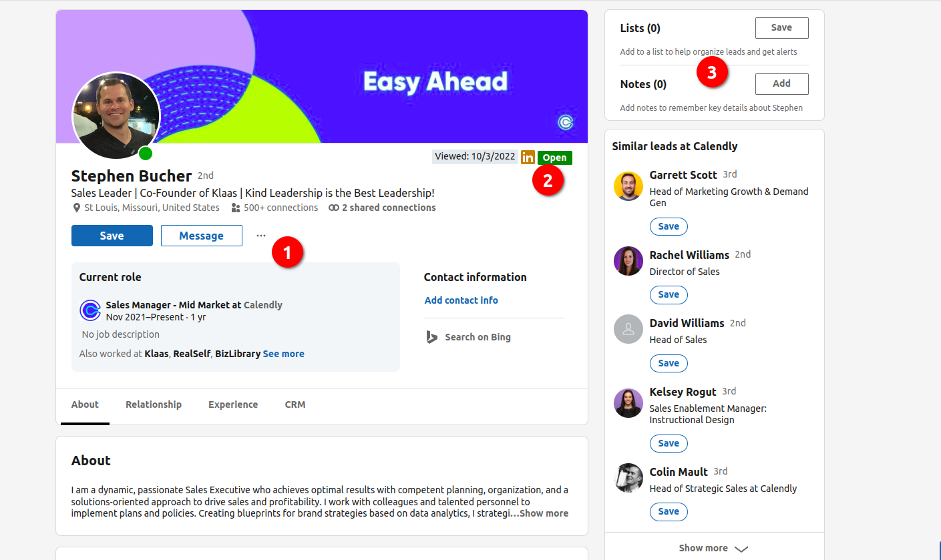
Task: Expand About text with Show more
Action: pos(544,513)
